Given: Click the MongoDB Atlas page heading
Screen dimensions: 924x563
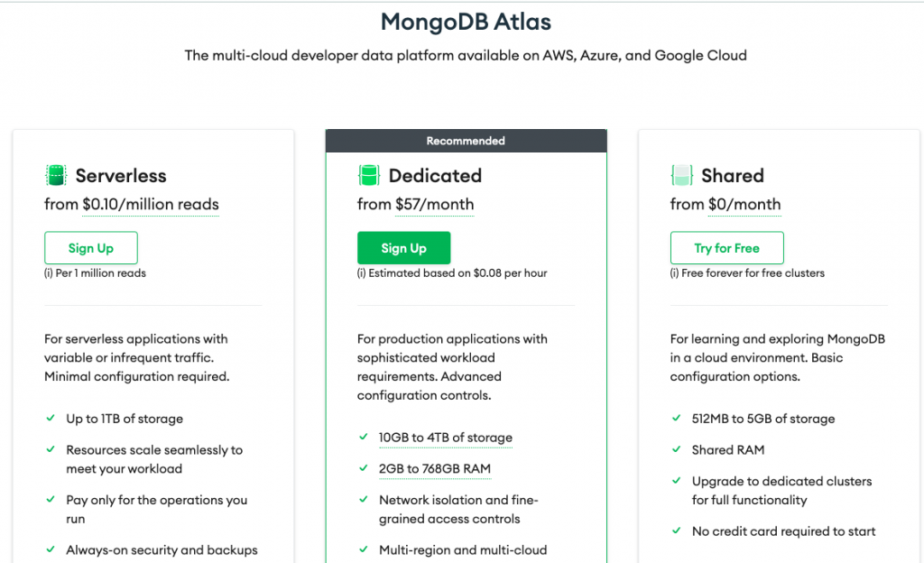Looking at the screenshot, I should (x=467, y=23).
